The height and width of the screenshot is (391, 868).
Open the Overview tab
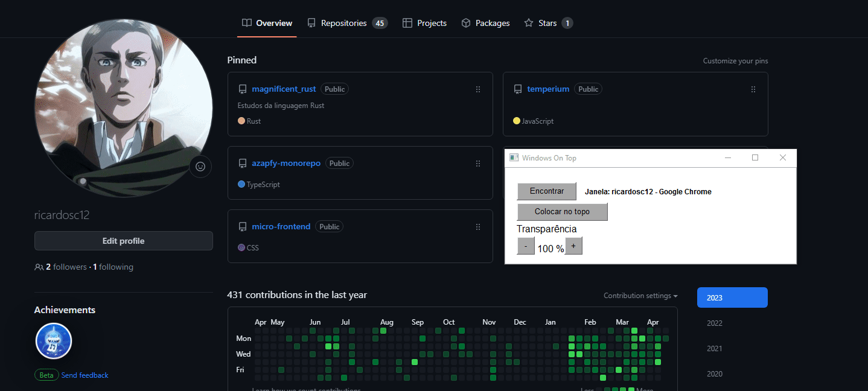pyautogui.click(x=267, y=23)
